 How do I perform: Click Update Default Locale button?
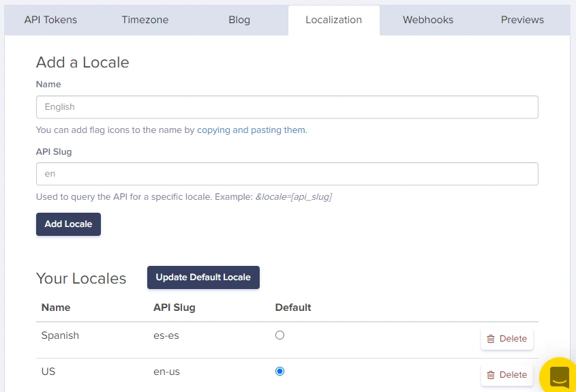[203, 277]
